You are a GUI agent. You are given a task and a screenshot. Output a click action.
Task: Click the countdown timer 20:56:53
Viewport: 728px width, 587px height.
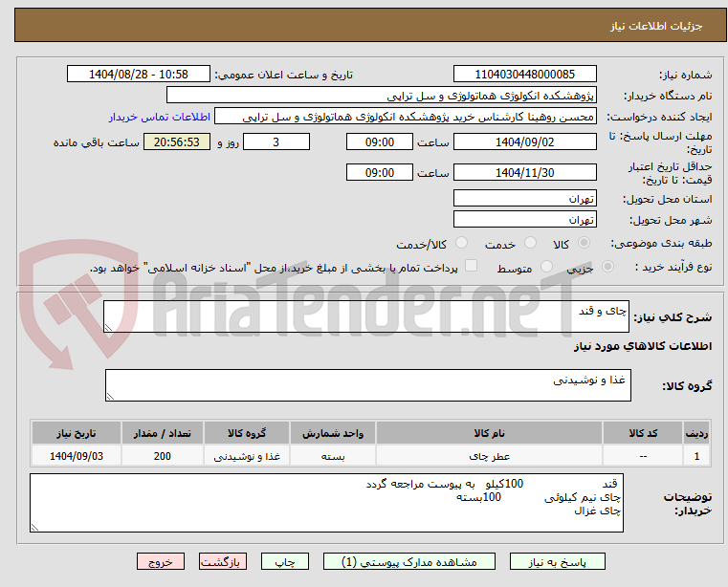tap(177, 142)
